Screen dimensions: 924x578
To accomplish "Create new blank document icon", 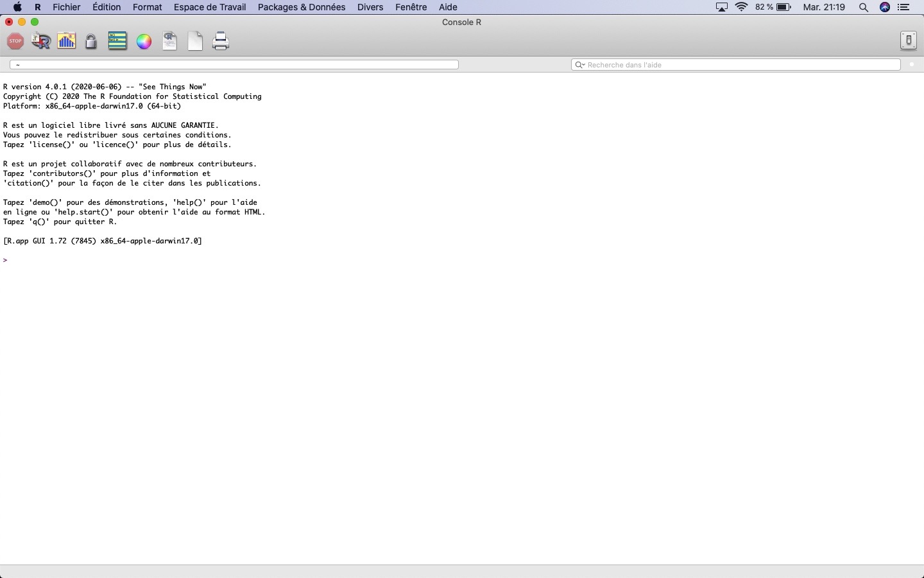I will coord(195,41).
